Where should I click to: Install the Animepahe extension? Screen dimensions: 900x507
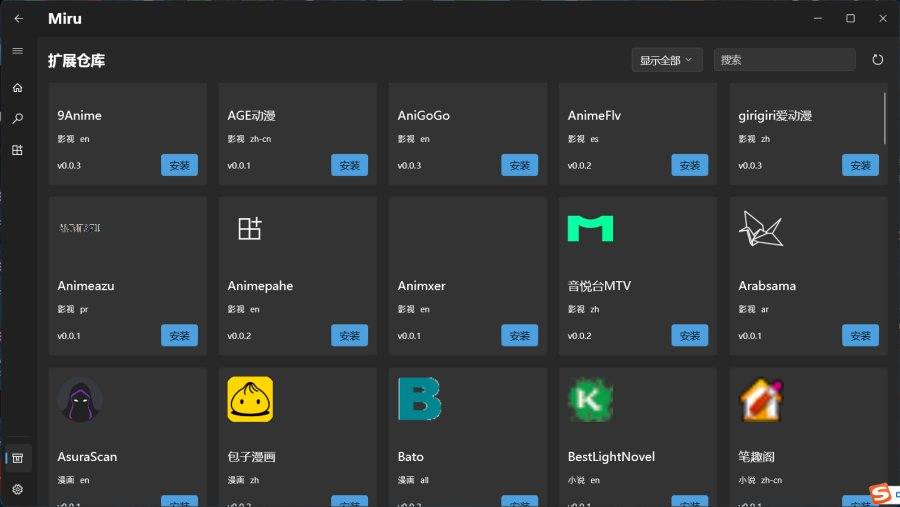point(350,335)
